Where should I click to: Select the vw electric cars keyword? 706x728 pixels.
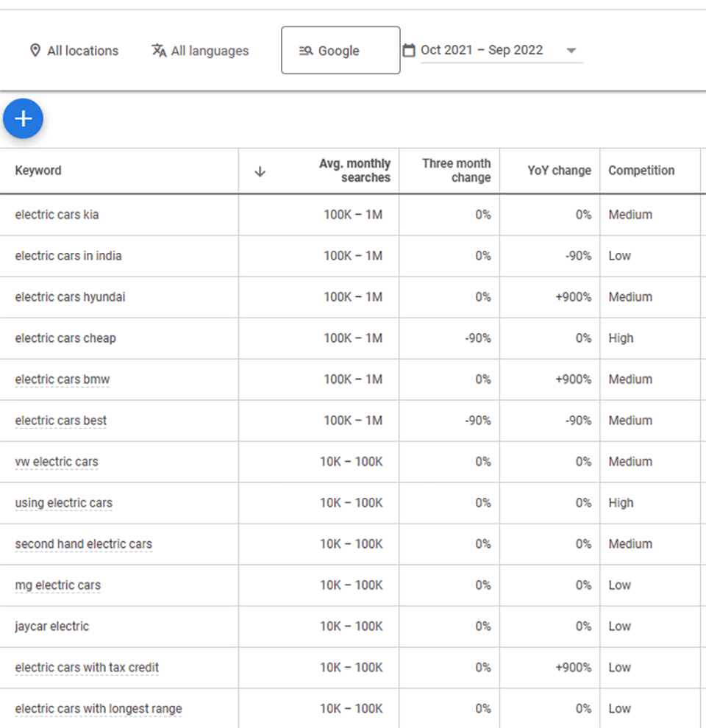[57, 462]
